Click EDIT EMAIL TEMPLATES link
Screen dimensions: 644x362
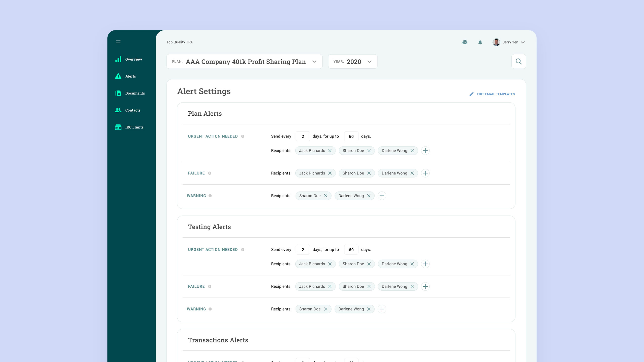click(496, 94)
